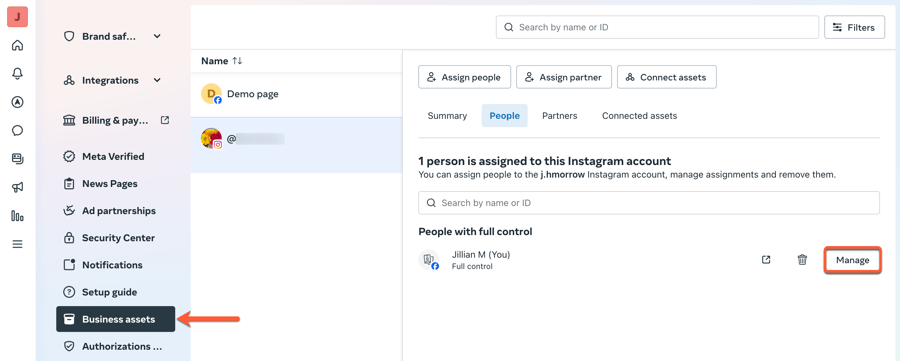Open the hamburger menu icon in rail
The height and width of the screenshot is (361, 900).
(x=17, y=244)
